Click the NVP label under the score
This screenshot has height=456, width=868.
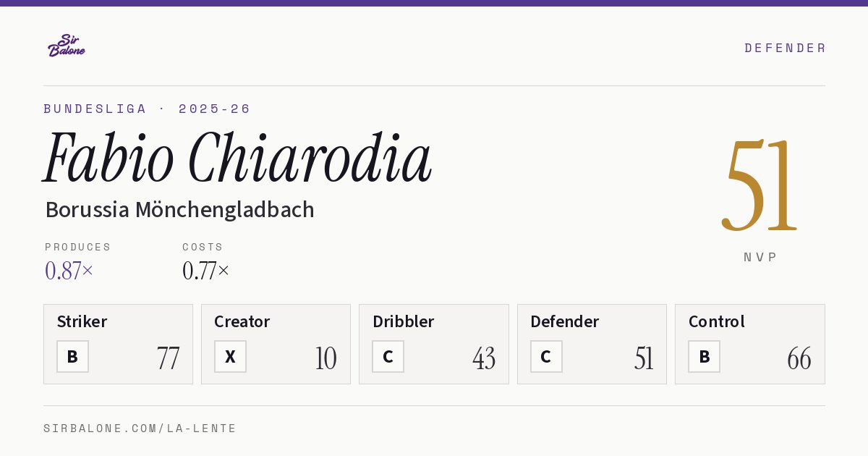point(760,257)
